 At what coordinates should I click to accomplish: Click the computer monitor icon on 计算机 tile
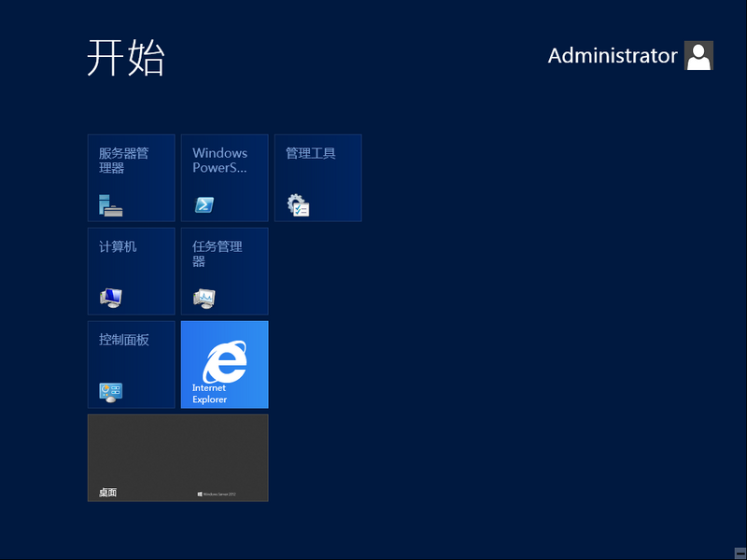111,298
